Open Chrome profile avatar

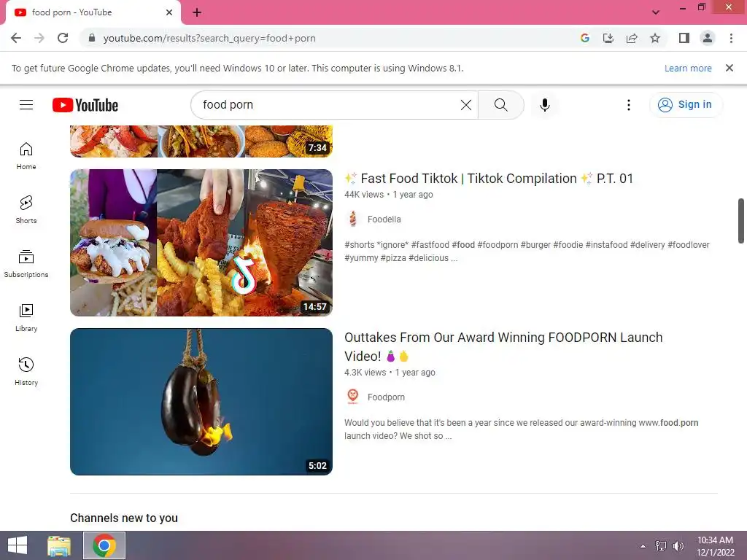tap(708, 38)
